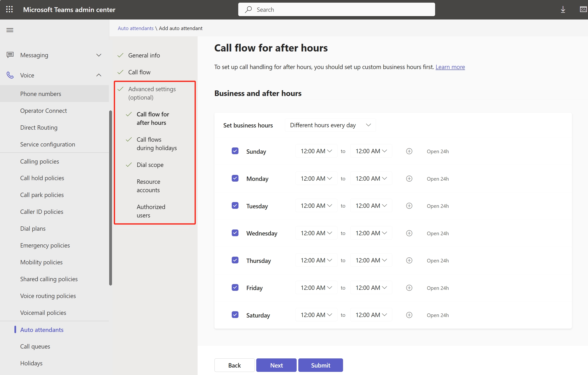Open Operator Connect page
Image resolution: width=588 pixels, height=375 pixels.
pos(44,111)
